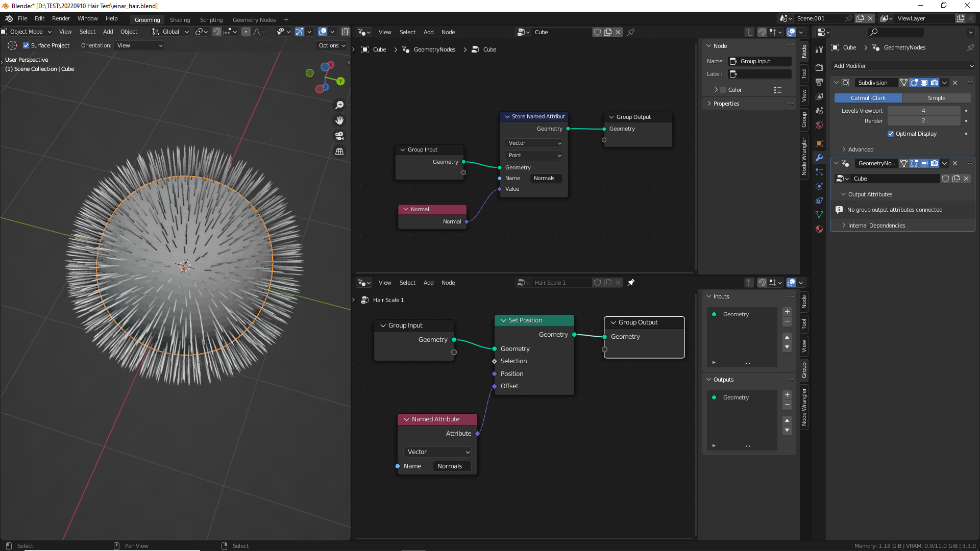Expand the Properties section in Node sidebar
This screenshot has height=551, width=980.
pos(726,104)
